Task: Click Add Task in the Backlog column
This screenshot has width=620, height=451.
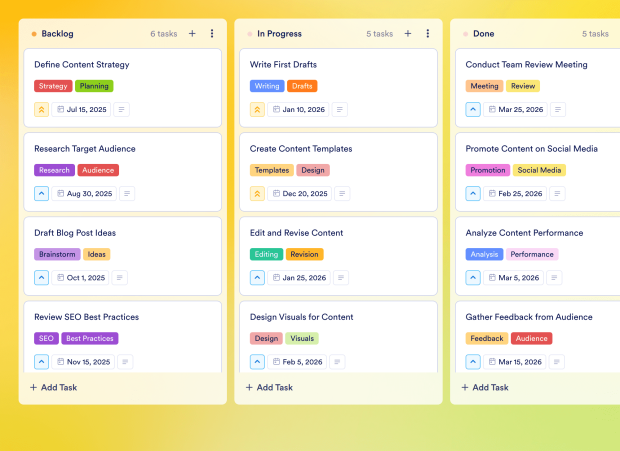Action: [54, 387]
